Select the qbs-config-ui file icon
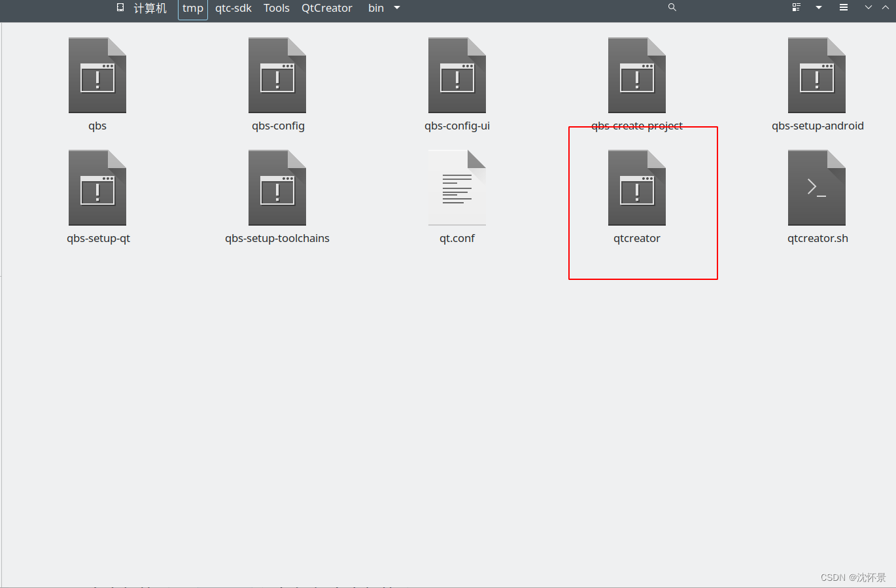Screen dimensions: 896x588 [x=457, y=75]
